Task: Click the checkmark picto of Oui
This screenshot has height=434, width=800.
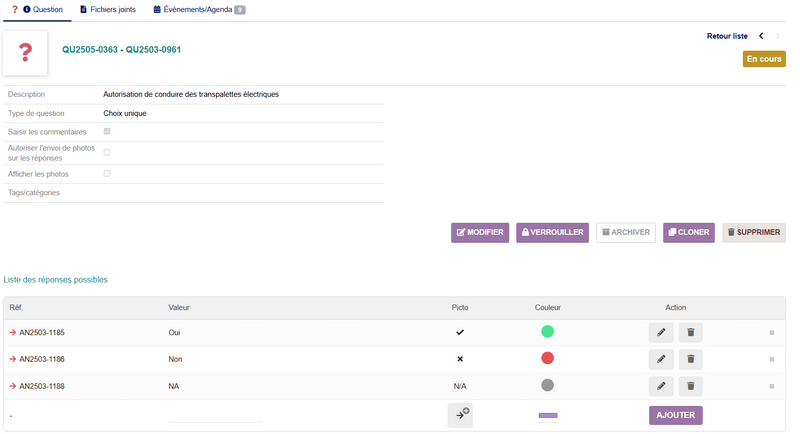Action: click(x=460, y=333)
